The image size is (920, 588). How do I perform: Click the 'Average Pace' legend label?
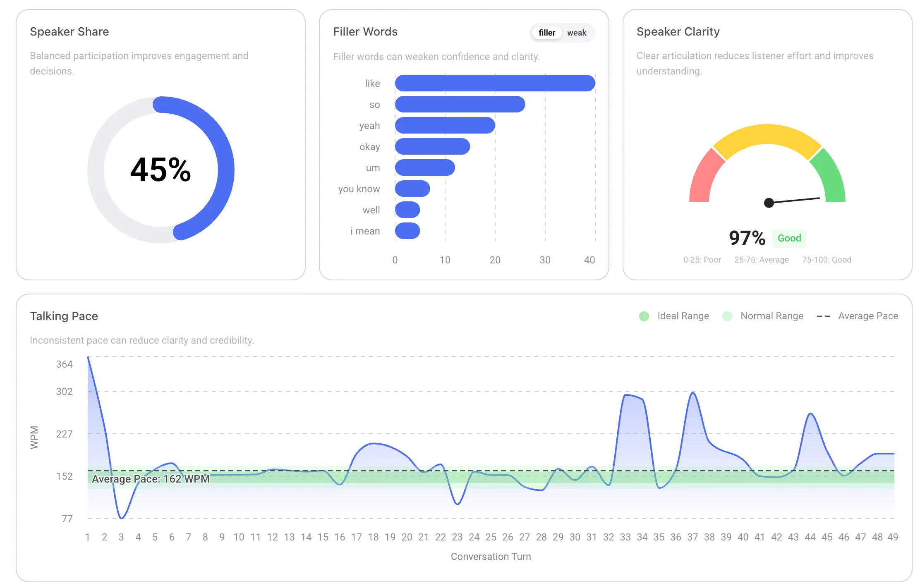pos(868,316)
